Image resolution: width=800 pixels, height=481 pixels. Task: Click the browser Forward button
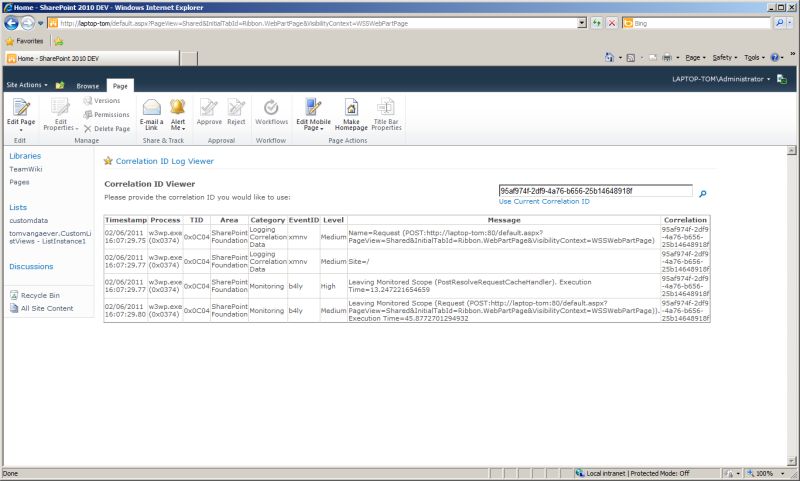tap(28, 23)
